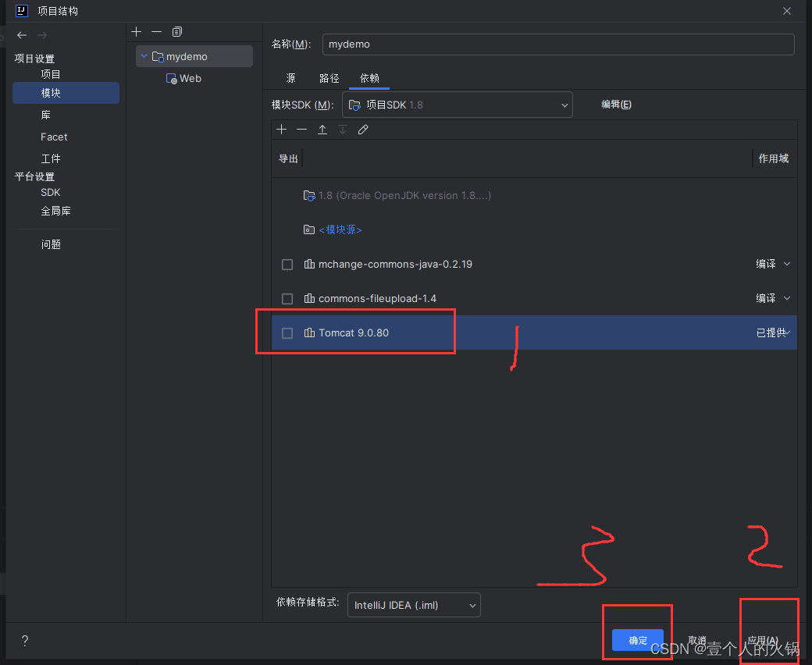
Task: Click the 应用(A) button
Action: [763, 640]
